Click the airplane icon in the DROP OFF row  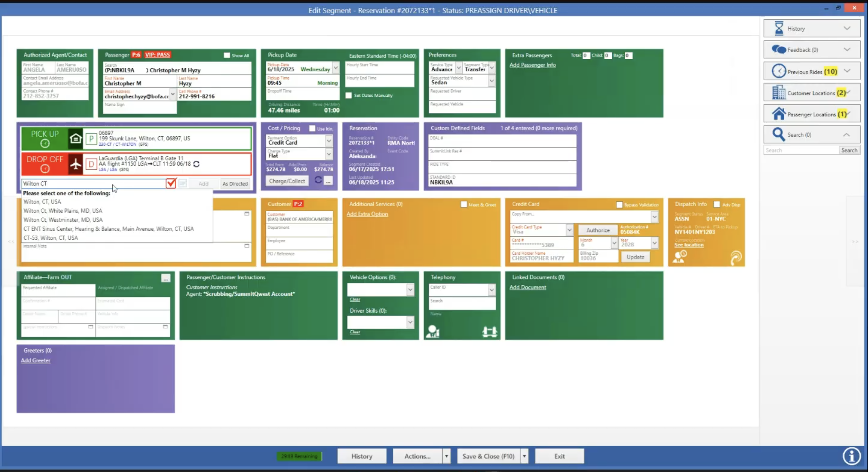click(75, 164)
